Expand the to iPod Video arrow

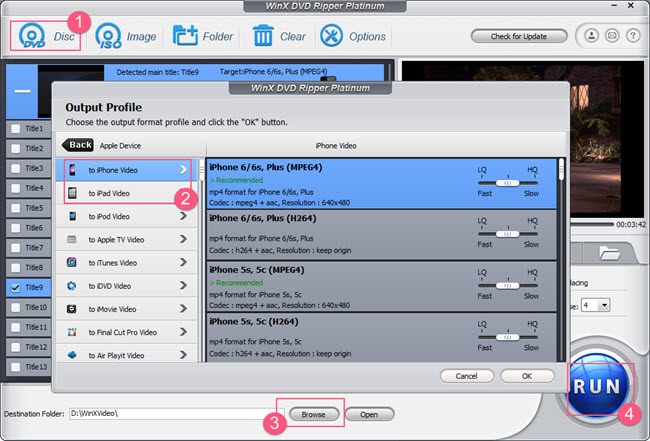click(x=183, y=216)
